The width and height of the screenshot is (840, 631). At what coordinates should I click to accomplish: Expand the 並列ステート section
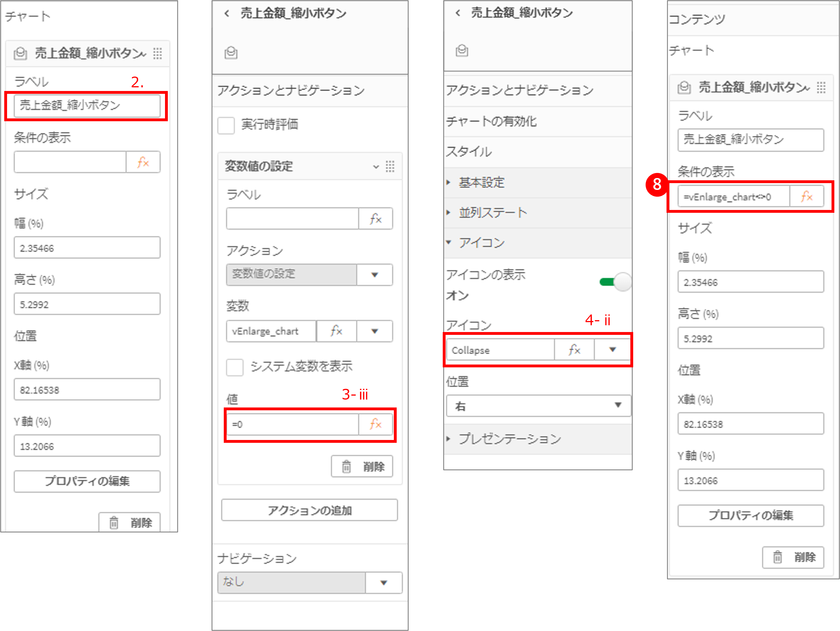click(538, 213)
